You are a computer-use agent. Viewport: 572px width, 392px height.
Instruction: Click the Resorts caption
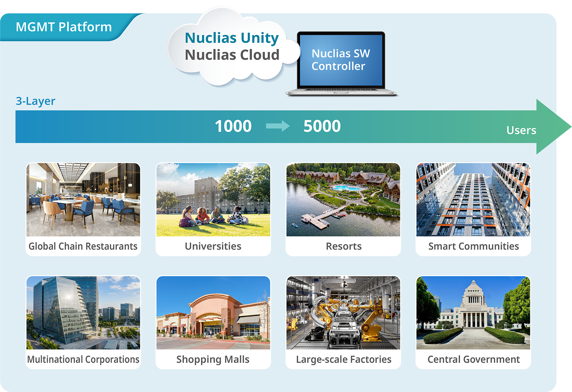click(344, 246)
